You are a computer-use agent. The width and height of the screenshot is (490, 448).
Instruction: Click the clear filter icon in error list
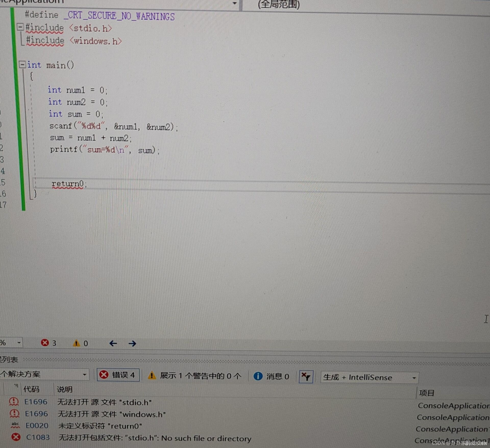tap(306, 377)
